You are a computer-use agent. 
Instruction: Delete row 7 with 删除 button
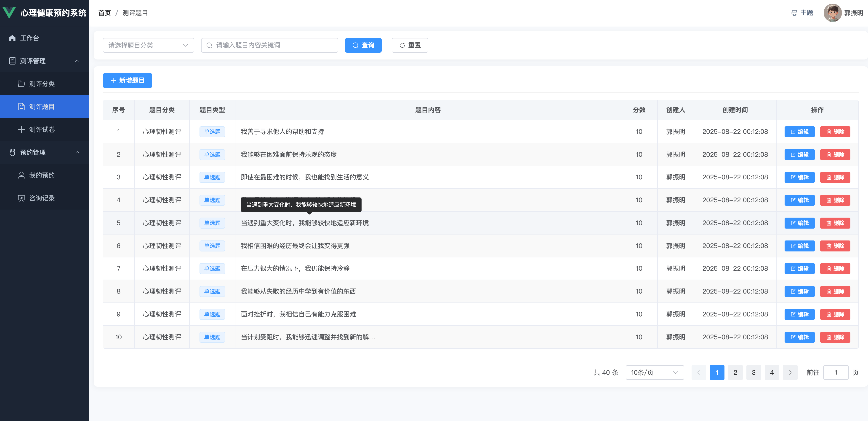[835, 269]
